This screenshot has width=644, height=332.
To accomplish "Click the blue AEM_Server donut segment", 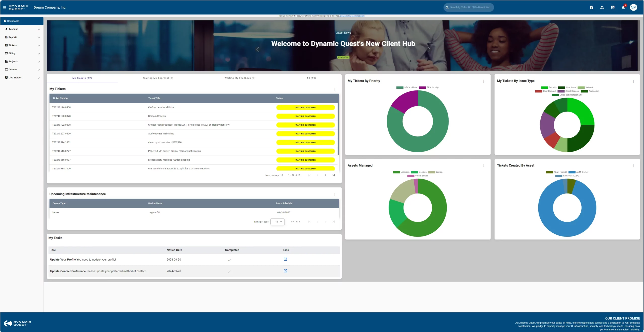I will pyautogui.click(x=567, y=230).
